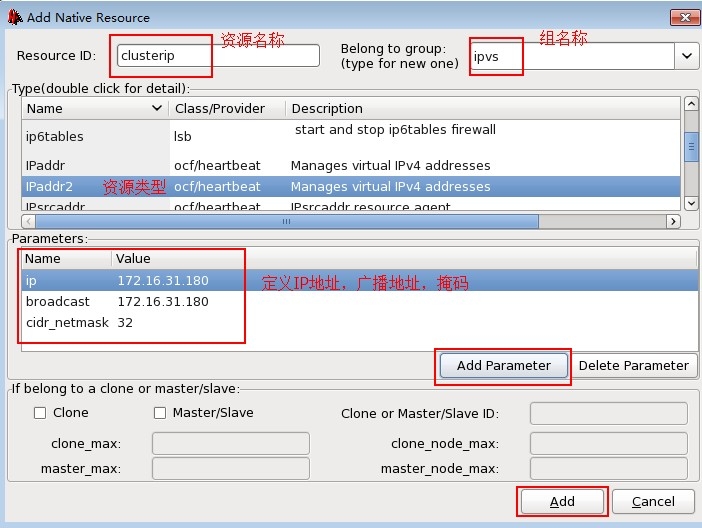Click the Add Parameter button

pos(504,365)
